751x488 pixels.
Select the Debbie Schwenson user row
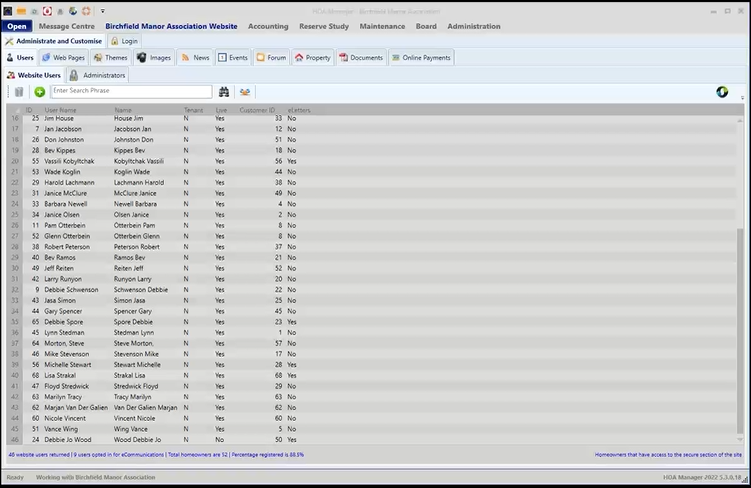point(372,290)
